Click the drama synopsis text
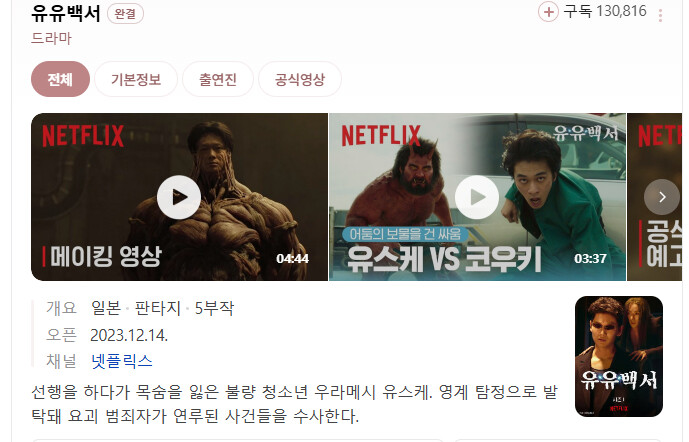This screenshot has height=442, width=689. click(294, 404)
